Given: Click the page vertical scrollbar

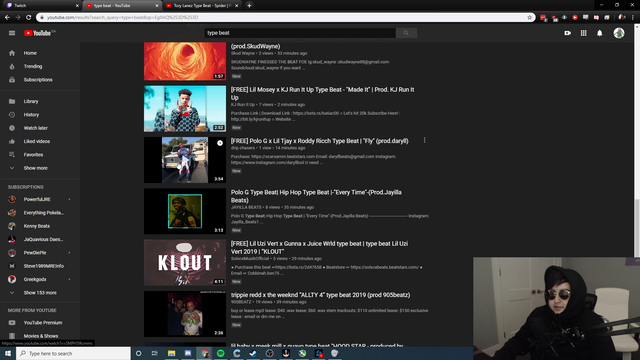Looking at the screenshot, I should coord(637,227).
